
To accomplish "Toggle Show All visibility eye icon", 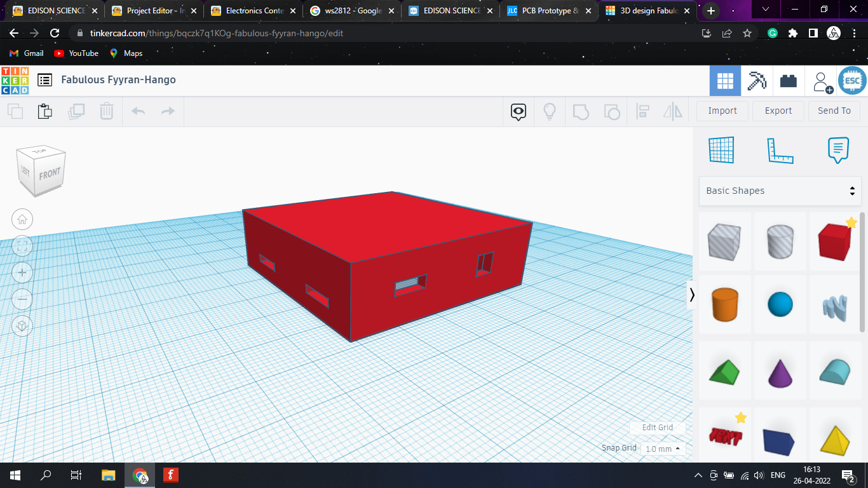I will pyautogui.click(x=519, y=112).
